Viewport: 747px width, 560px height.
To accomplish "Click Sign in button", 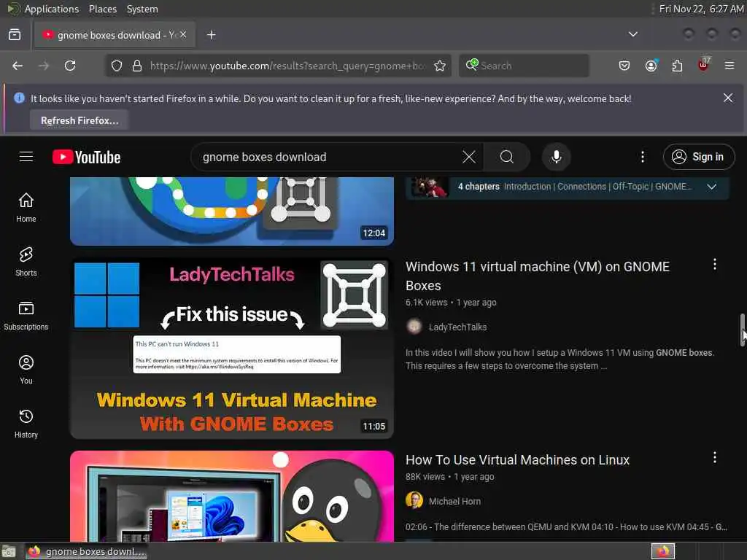I will click(x=698, y=157).
